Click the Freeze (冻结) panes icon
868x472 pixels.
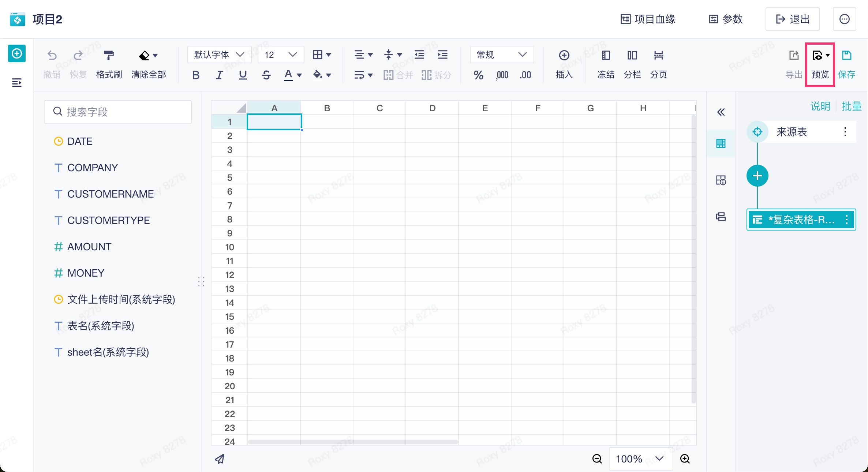[x=606, y=56]
